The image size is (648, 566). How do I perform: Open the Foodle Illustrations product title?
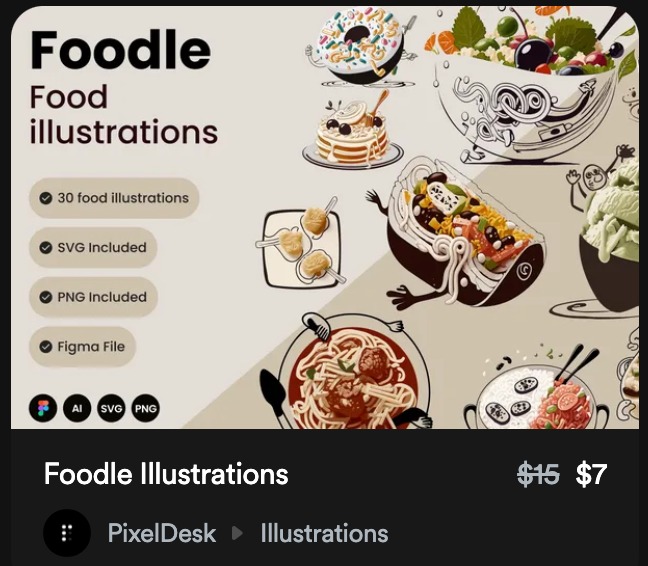166,473
